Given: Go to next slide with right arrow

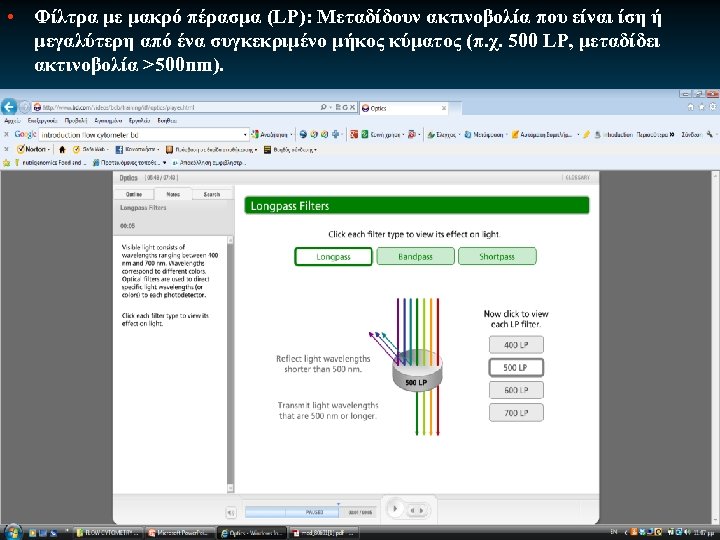Looking at the screenshot, I should (421, 510).
